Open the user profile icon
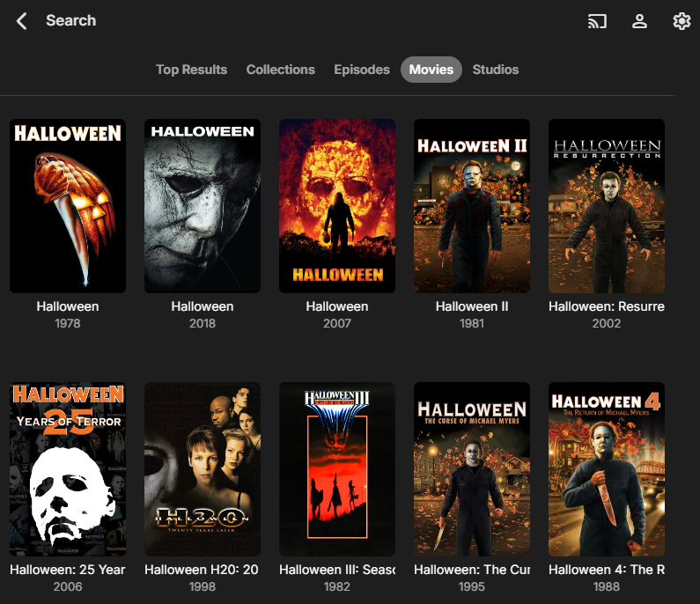Viewport: 700px width, 604px height. coord(639,21)
